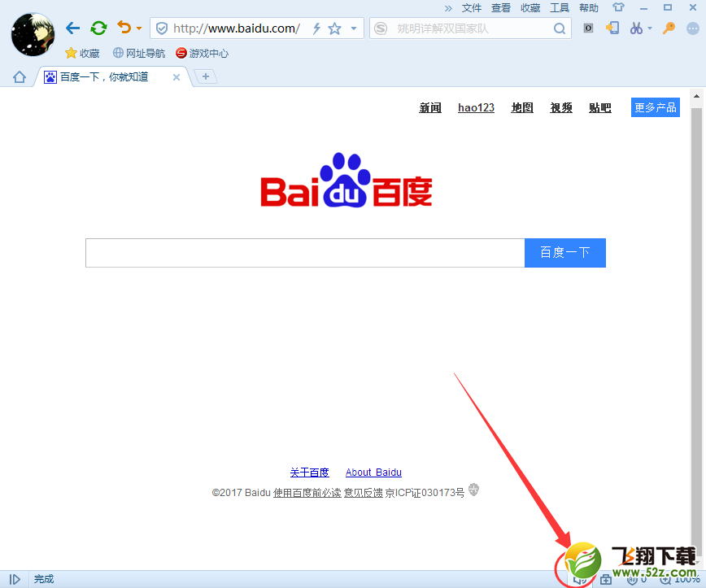Go to the browser home page

(x=18, y=76)
